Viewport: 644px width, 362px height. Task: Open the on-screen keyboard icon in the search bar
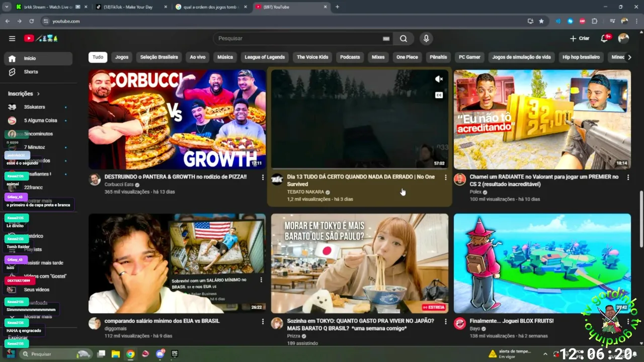(x=386, y=38)
